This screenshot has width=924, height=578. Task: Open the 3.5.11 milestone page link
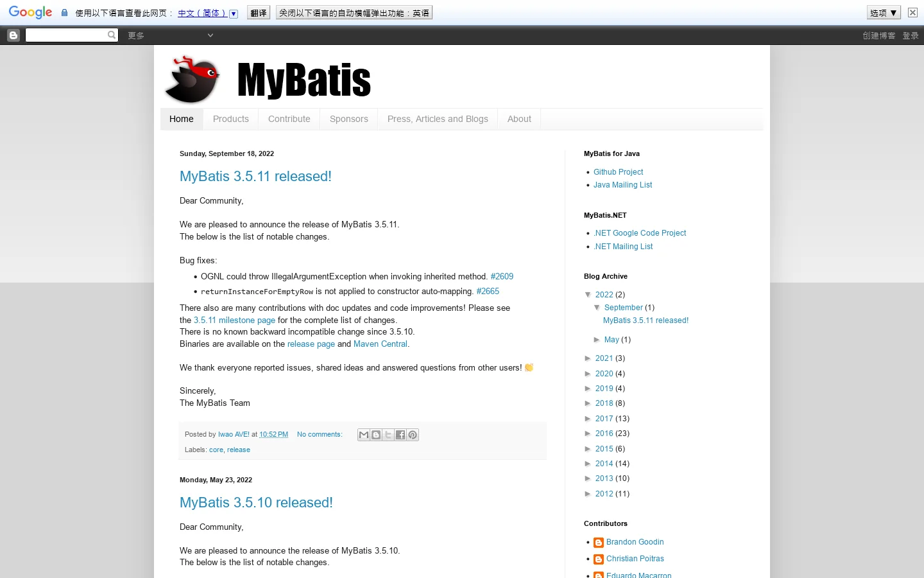234,320
